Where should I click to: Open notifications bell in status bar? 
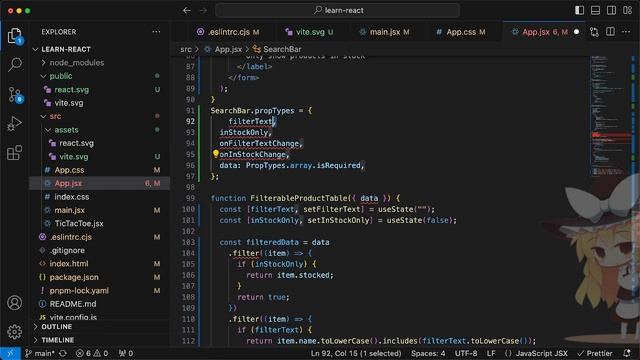[627, 353]
